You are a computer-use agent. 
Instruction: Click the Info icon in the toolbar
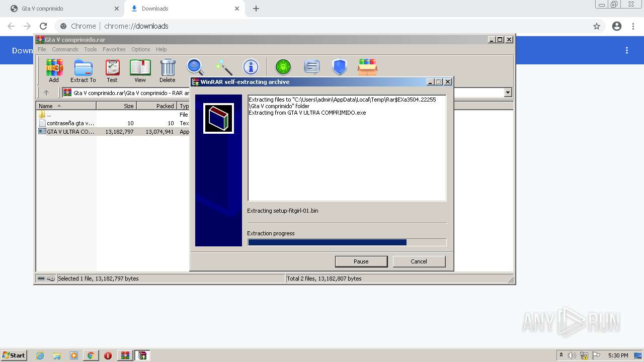coord(251,67)
